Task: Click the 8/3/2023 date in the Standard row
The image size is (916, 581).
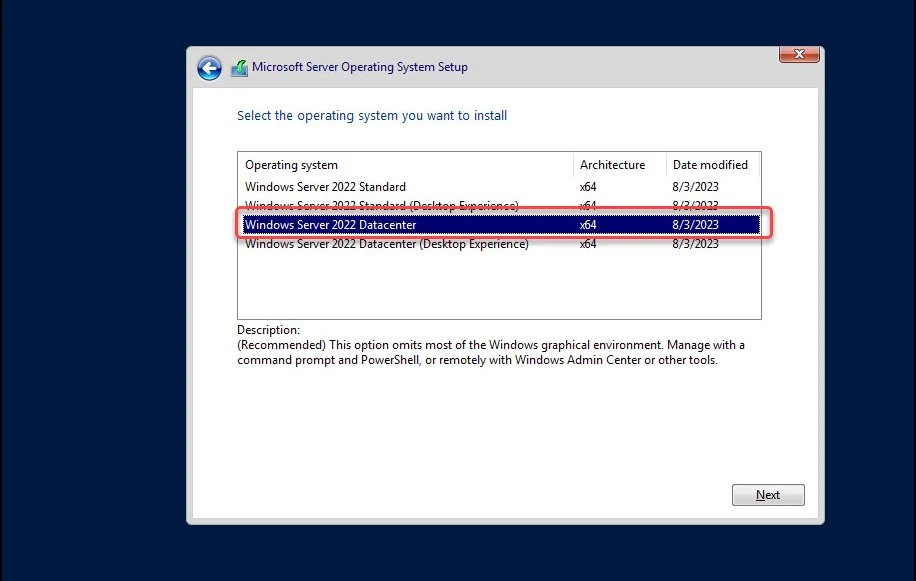Action: pyautogui.click(x=695, y=187)
